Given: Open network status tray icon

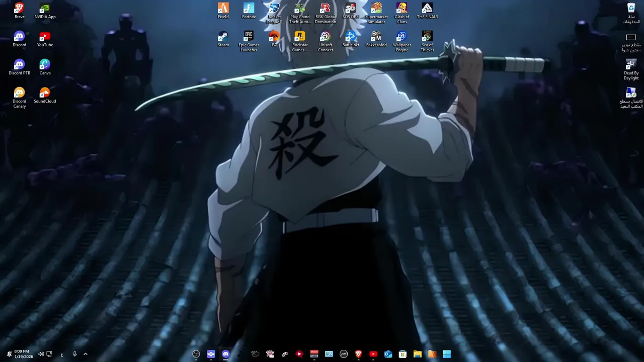Looking at the screenshot, I should pyautogui.click(x=49, y=354).
